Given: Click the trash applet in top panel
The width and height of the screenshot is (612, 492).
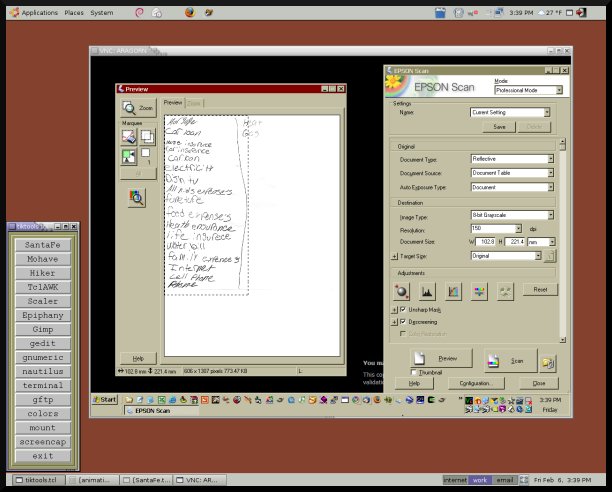Looking at the screenshot, I should coord(440,12).
